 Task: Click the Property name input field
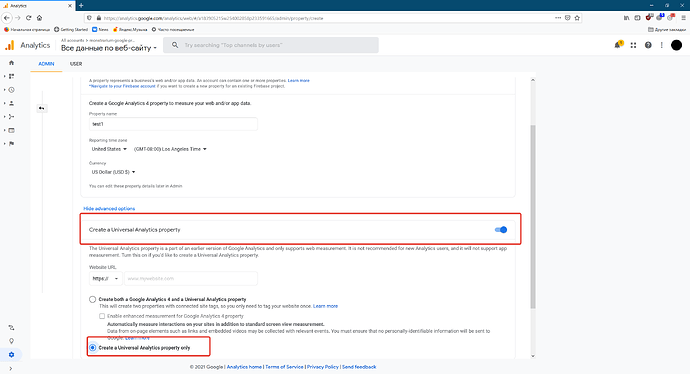point(173,124)
